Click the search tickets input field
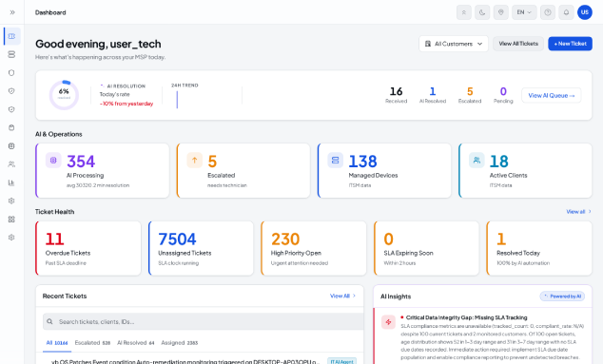Image resolution: width=603 pixels, height=364 pixels. (203, 321)
